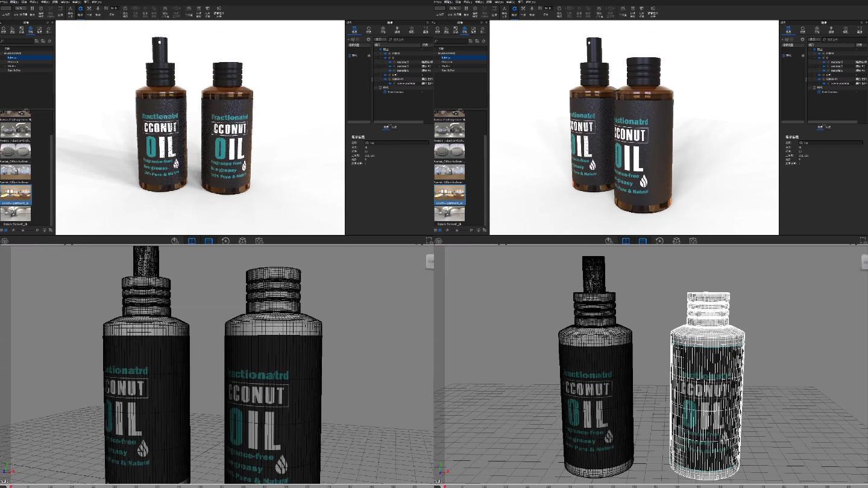
Task: Toggle Library button in left window bottom toolbar
Action: click(x=192, y=240)
